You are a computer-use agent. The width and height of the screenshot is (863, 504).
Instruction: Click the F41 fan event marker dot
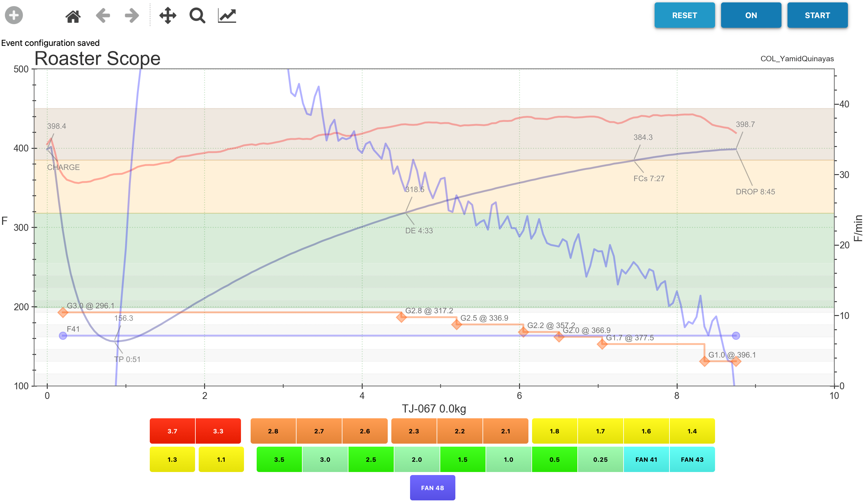click(63, 336)
